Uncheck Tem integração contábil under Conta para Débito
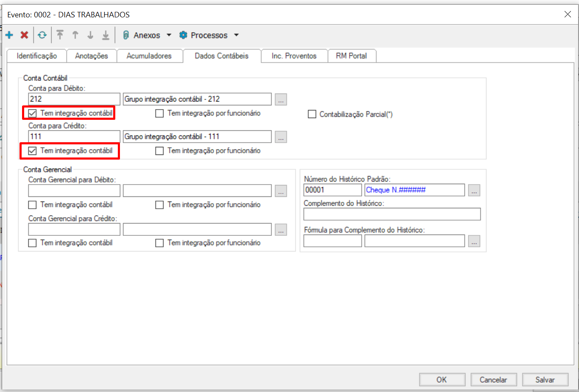This screenshot has height=392, width=579. 32,113
